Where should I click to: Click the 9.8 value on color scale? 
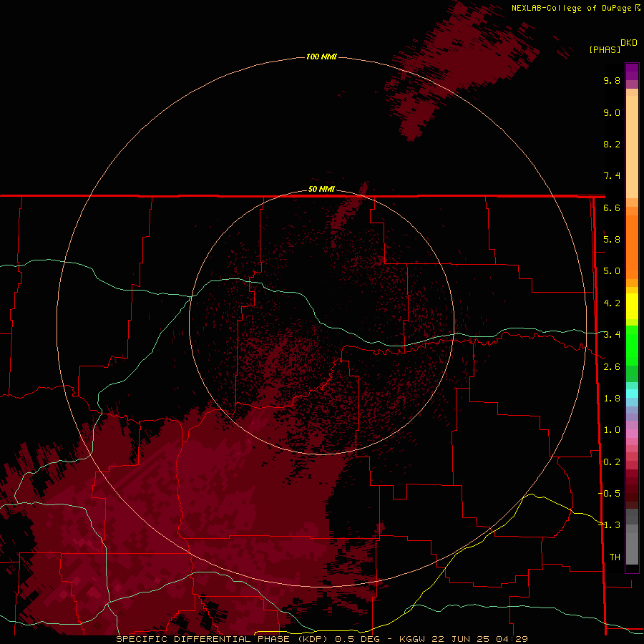tap(612, 80)
